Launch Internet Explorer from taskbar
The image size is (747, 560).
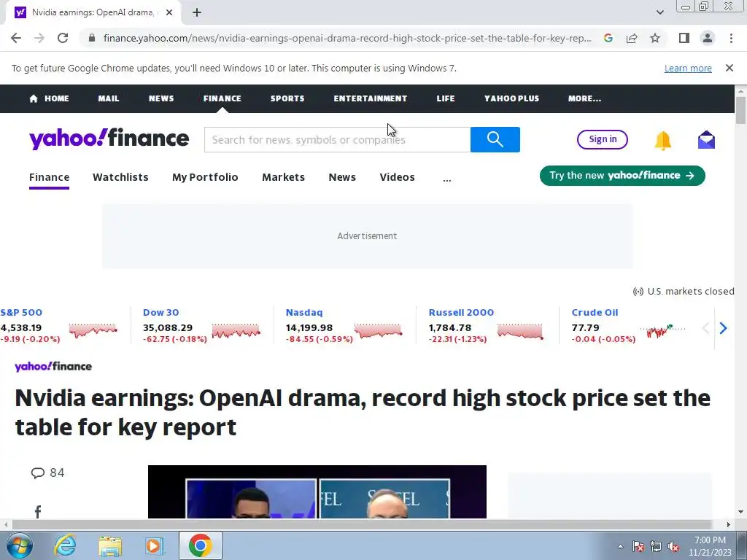[x=65, y=545]
